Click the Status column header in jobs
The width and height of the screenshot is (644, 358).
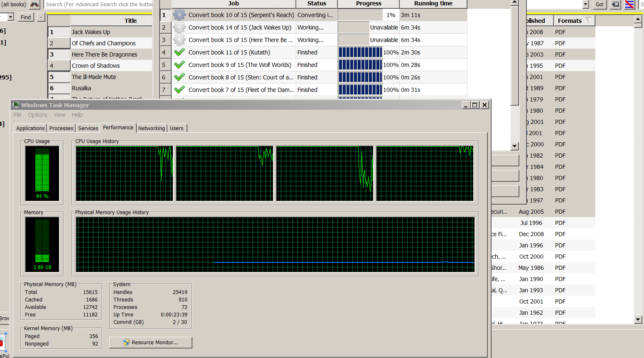pyautogui.click(x=317, y=4)
